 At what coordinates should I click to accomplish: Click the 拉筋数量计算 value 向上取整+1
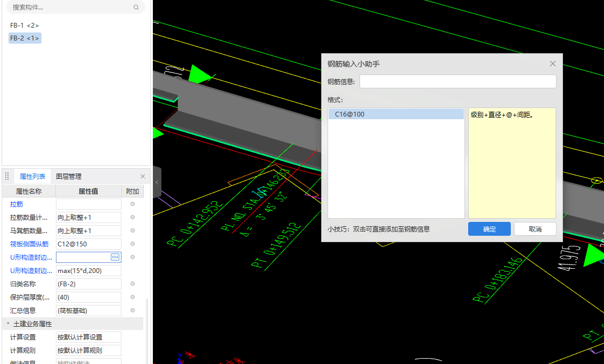[x=88, y=218]
